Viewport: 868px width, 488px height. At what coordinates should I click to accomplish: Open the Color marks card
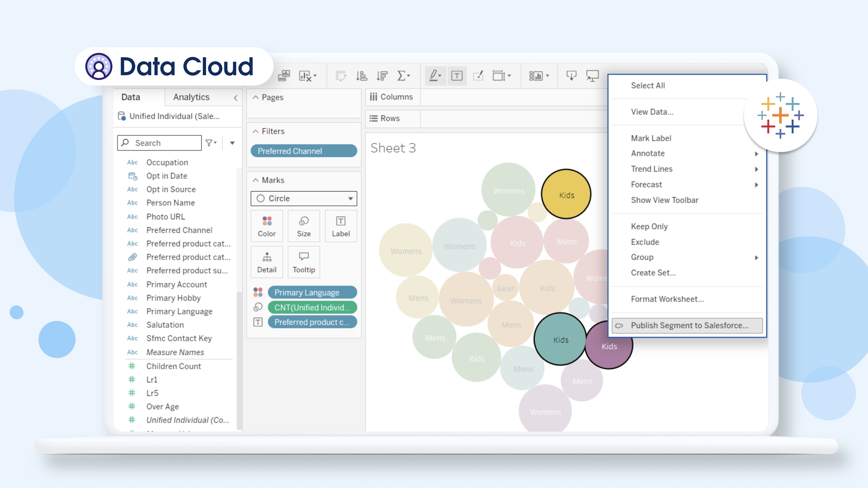[x=267, y=226]
